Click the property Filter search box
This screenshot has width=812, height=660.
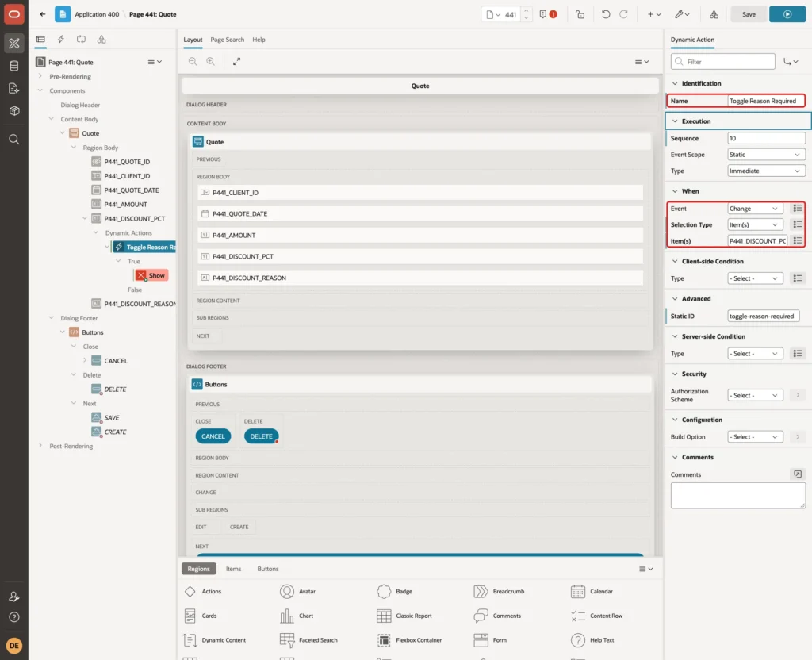tap(723, 62)
